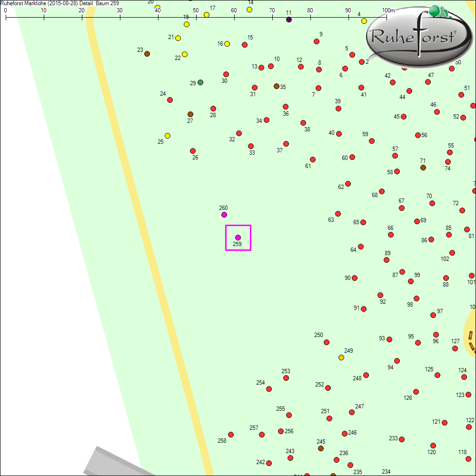Click the red tree marker 233
Viewport: 476px width, 476px height.
402,439
